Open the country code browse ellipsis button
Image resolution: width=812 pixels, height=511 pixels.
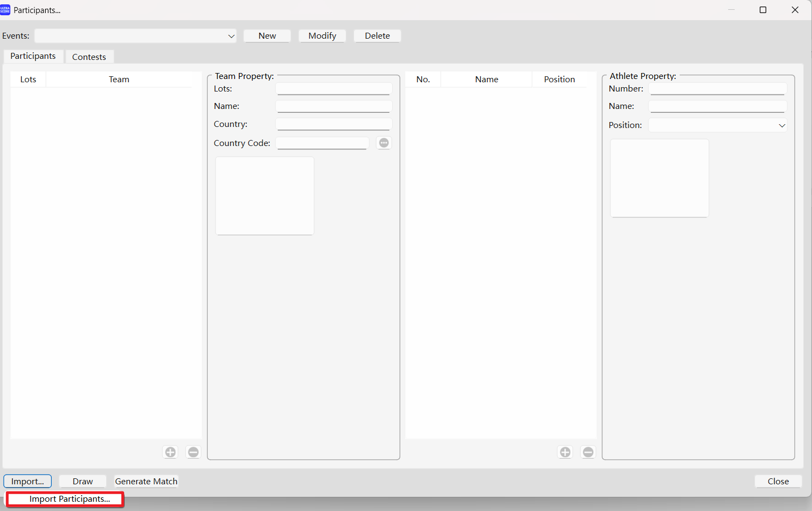384,143
